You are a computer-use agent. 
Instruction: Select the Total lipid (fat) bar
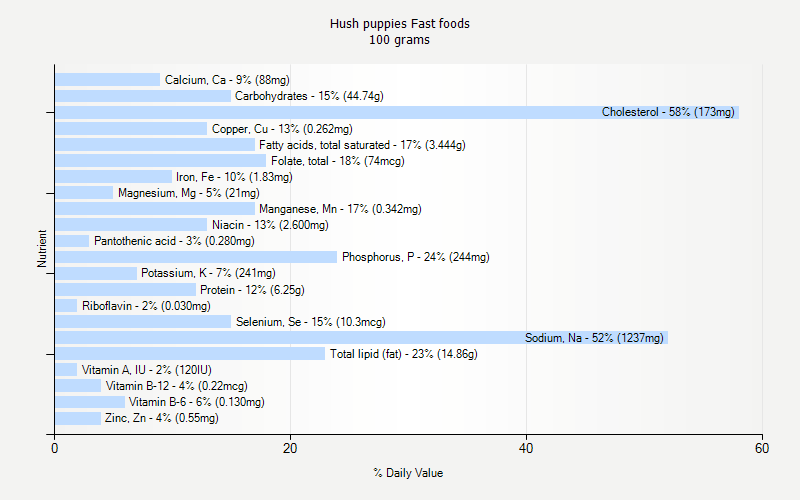(190, 354)
